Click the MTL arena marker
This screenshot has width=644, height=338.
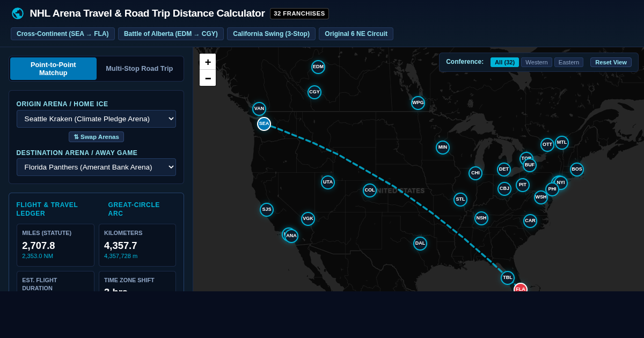[562, 143]
